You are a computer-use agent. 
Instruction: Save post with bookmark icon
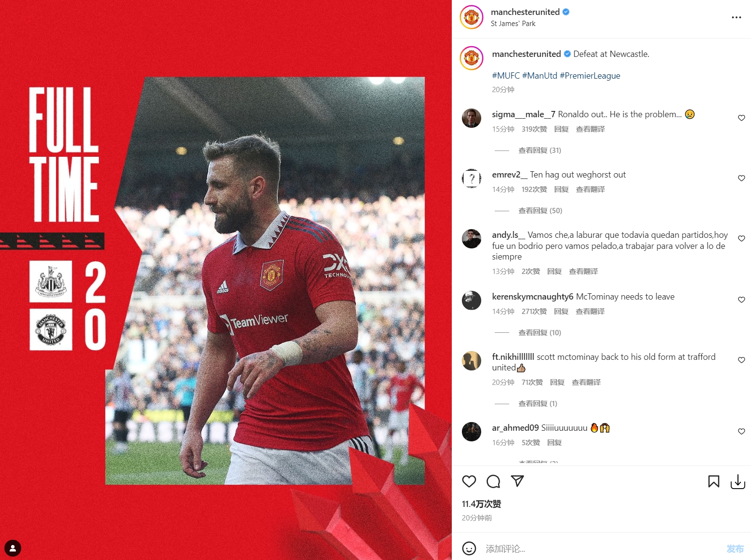click(x=714, y=481)
